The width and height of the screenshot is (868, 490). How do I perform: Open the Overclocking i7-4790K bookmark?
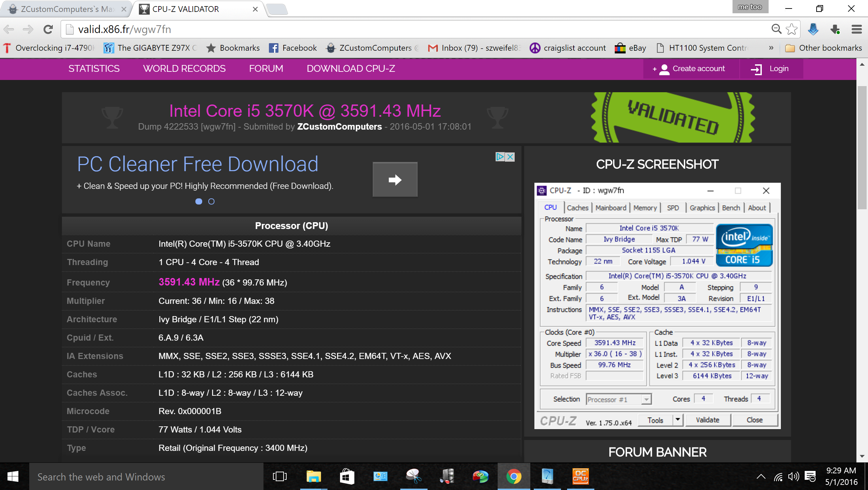49,48
